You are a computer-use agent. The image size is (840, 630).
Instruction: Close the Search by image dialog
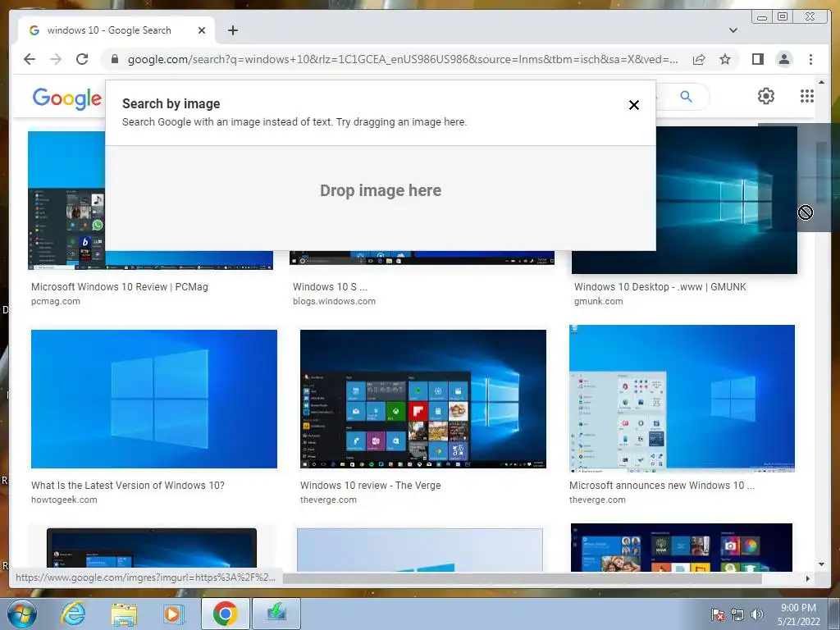coord(634,105)
